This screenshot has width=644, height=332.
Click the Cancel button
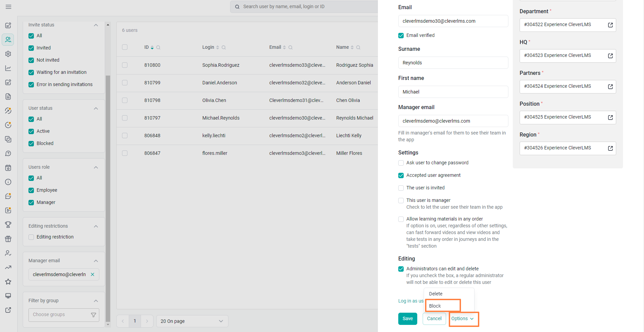[x=434, y=319]
